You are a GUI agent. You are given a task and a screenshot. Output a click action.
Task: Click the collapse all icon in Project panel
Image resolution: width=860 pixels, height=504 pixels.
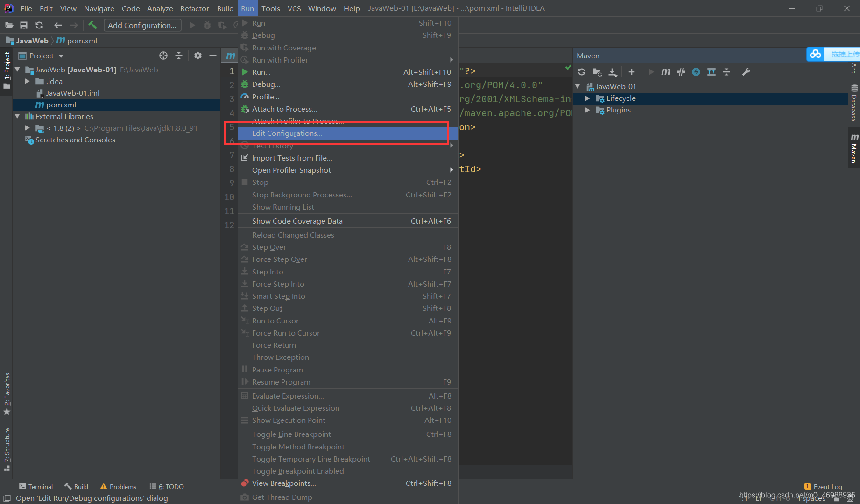click(x=179, y=56)
